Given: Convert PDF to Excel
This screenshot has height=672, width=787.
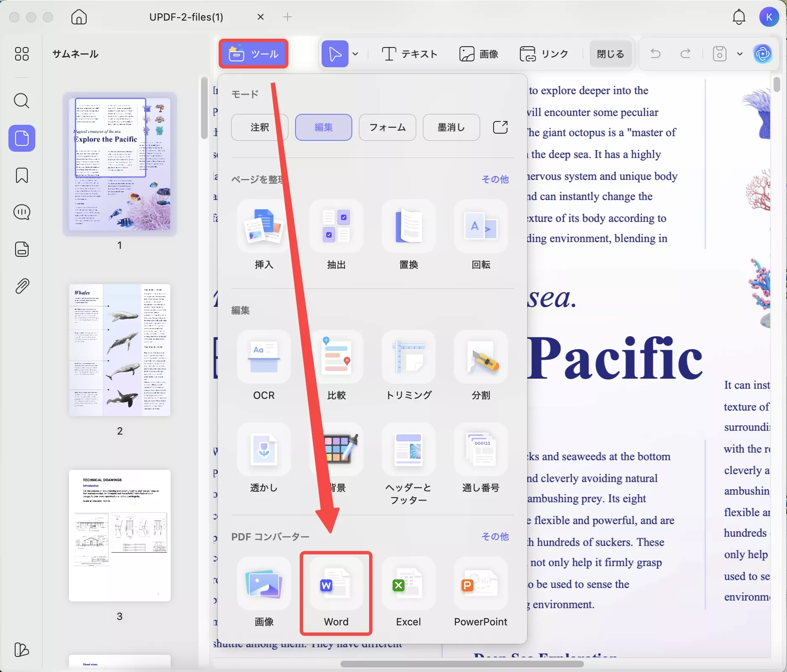Looking at the screenshot, I should coord(409,593).
